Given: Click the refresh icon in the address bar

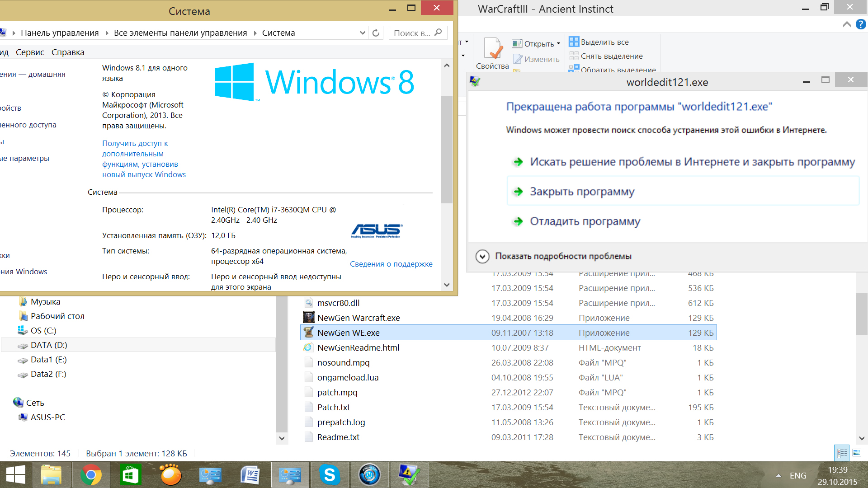Looking at the screenshot, I should (x=376, y=33).
